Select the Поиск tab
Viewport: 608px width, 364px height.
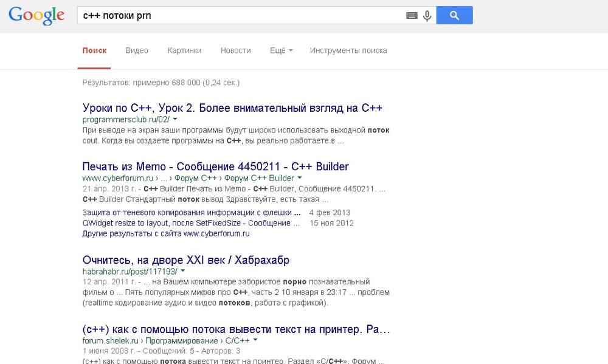pos(94,50)
